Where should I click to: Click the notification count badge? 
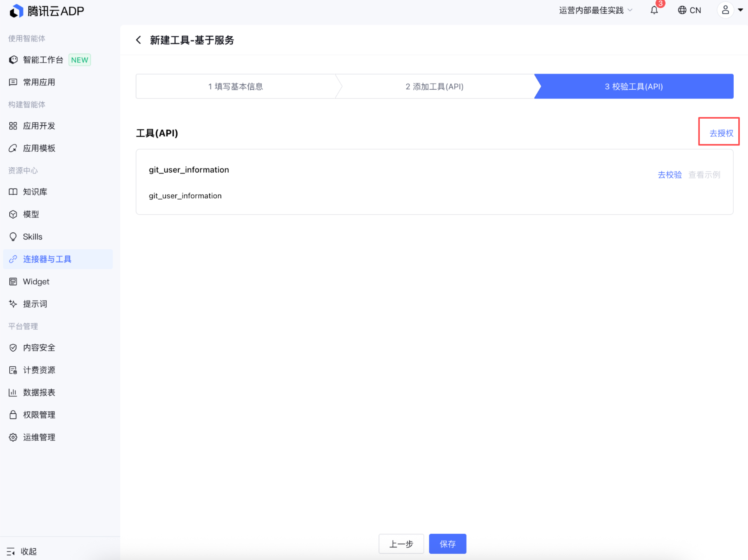[x=660, y=3]
